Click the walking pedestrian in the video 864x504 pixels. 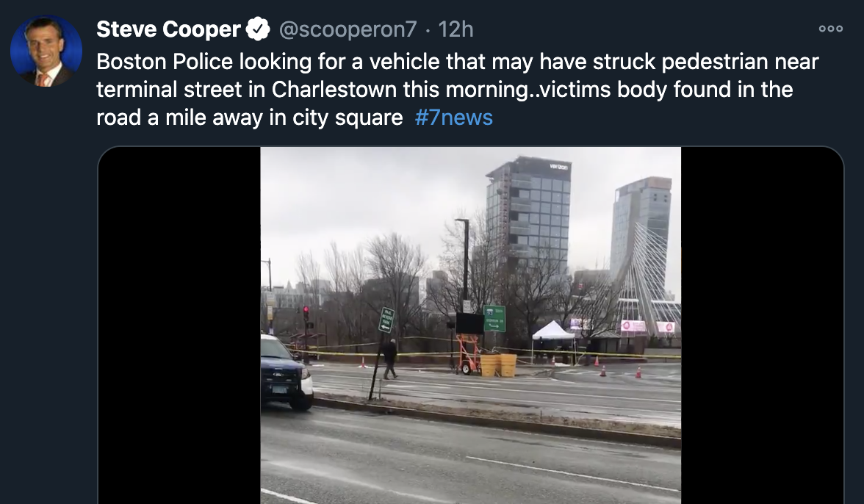point(390,359)
